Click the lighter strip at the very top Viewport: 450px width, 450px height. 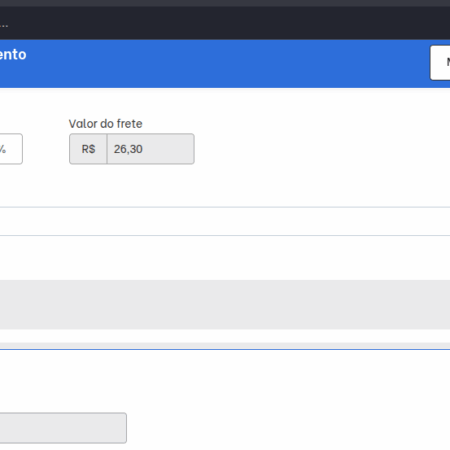[225, 3]
